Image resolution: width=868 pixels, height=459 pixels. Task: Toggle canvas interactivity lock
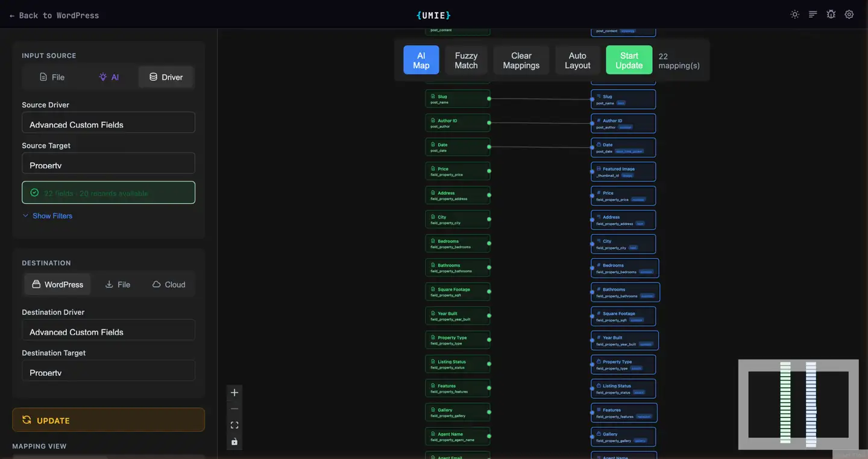pyautogui.click(x=234, y=442)
